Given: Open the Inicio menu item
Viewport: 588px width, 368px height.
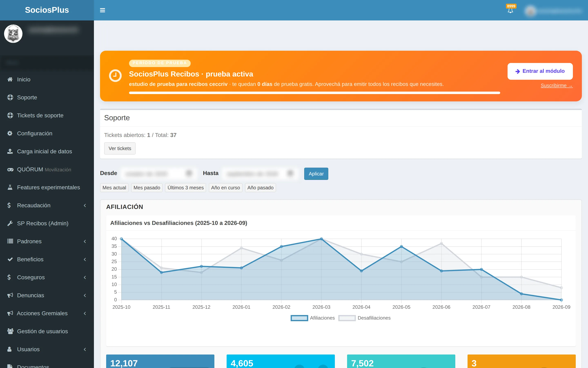Looking at the screenshot, I should [x=47, y=79].
